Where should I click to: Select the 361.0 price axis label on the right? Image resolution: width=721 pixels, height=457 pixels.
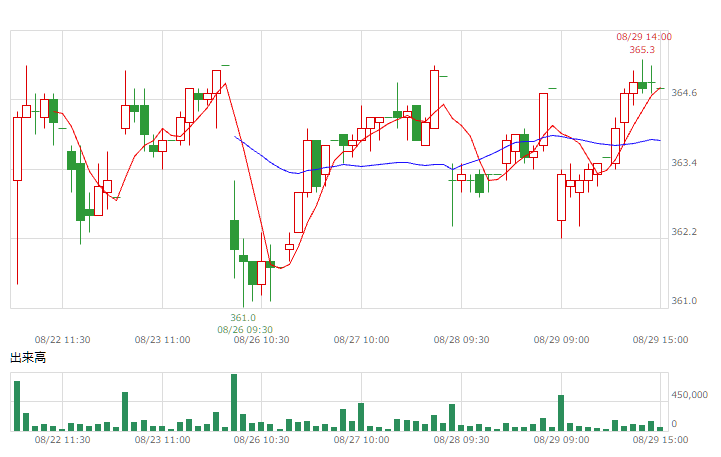coord(684,301)
